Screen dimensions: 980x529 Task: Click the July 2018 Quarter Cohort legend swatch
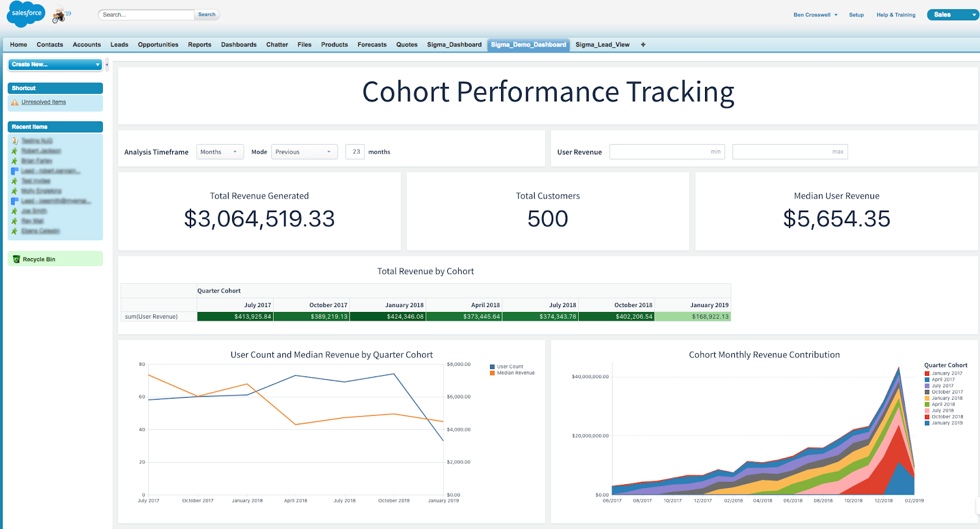click(x=927, y=411)
